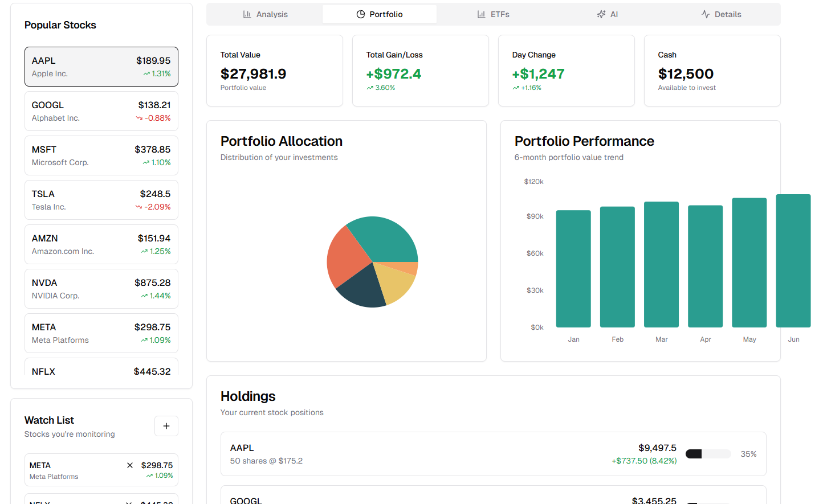Open the Details tab
The height and width of the screenshot is (504, 823).
coord(722,14)
